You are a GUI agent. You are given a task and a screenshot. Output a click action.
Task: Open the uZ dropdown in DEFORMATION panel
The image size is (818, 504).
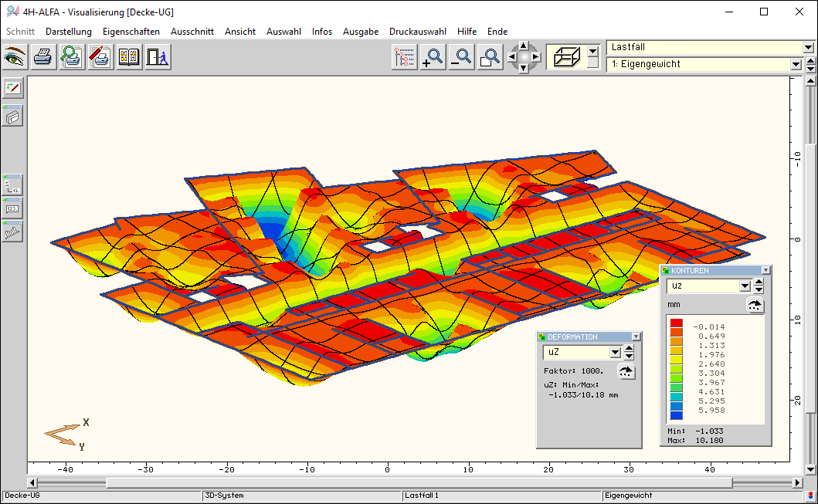(x=615, y=353)
